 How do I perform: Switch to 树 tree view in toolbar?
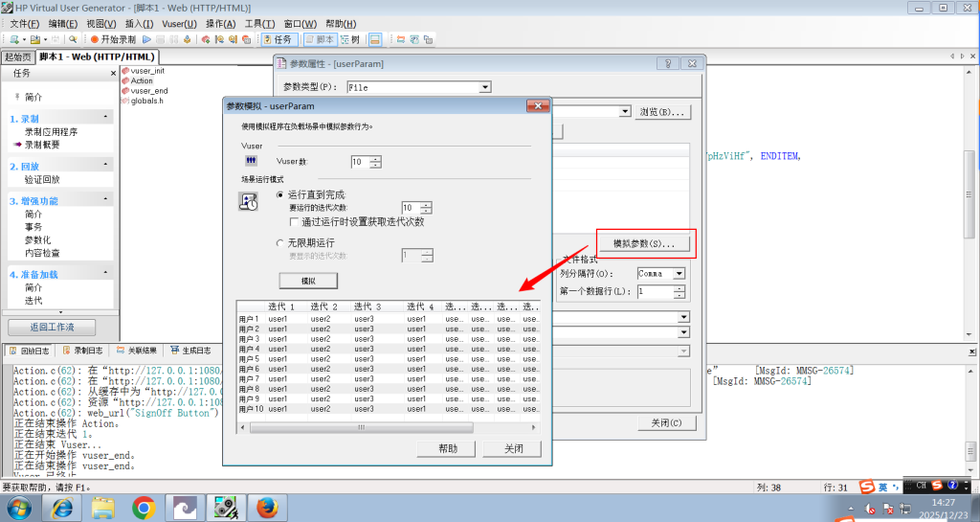(349, 39)
